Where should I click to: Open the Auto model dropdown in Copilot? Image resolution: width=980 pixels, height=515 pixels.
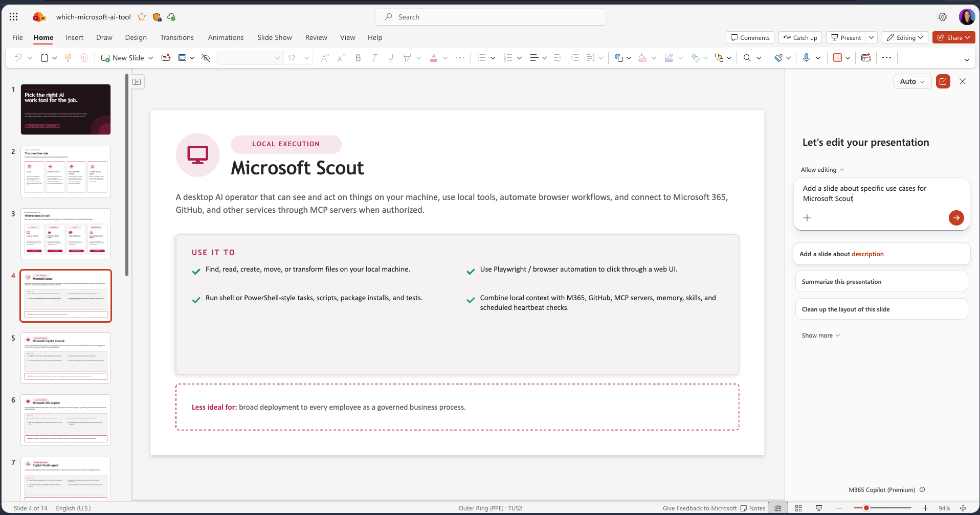[912, 81]
